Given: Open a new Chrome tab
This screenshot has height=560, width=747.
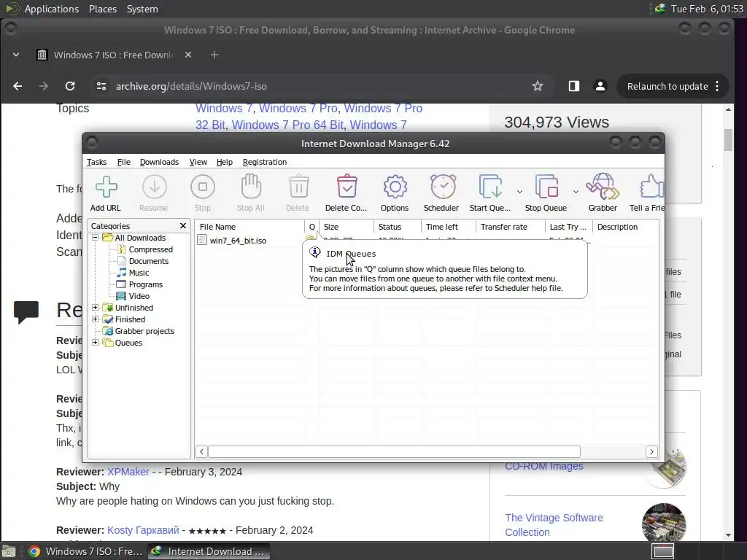Looking at the screenshot, I should [214, 55].
